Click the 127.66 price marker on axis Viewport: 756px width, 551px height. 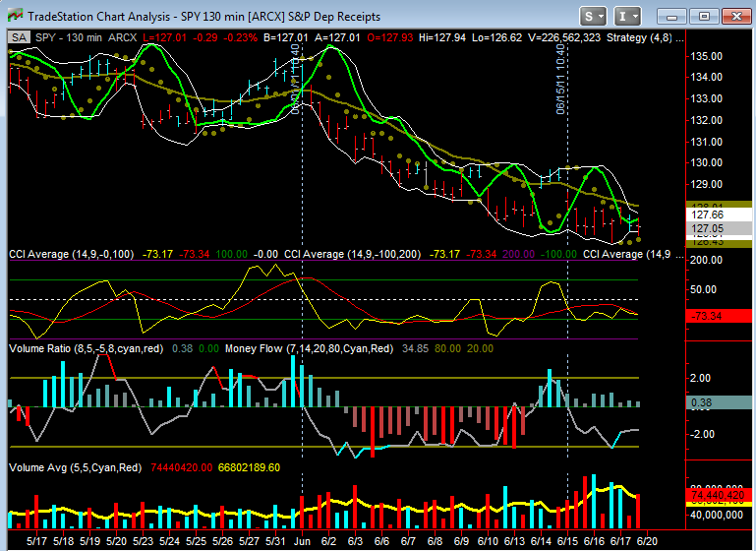718,214
